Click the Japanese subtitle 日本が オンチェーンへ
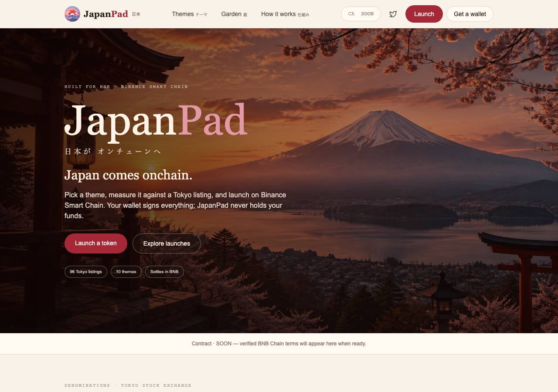The image size is (558, 392). [x=113, y=151]
